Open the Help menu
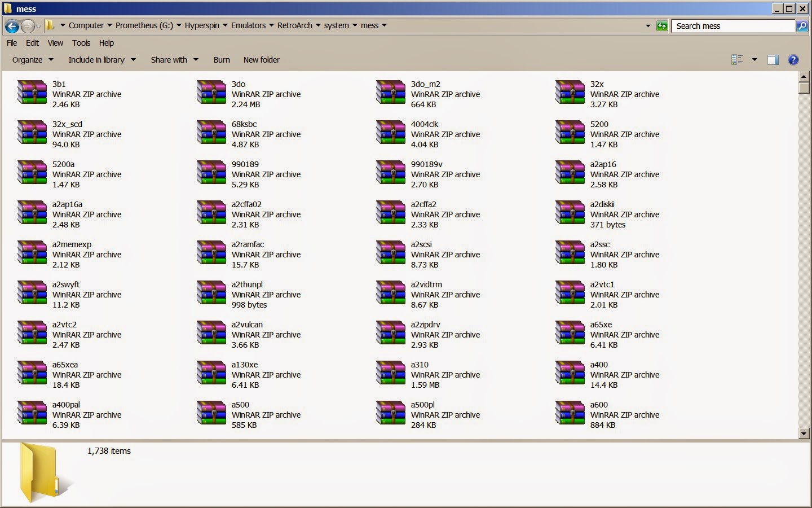This screenshot has height=508, width=812. pyautogui.click(x=107, y=43)
